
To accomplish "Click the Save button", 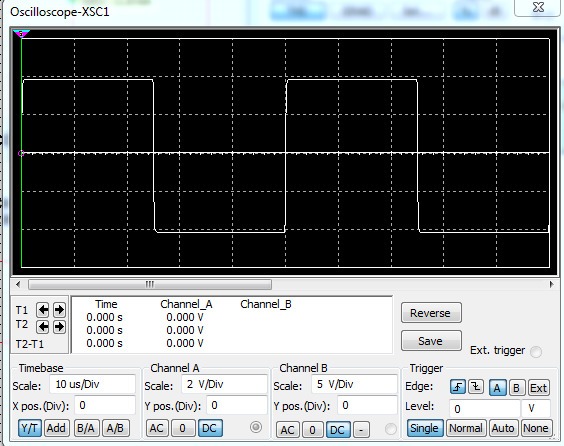I will 431,341.
